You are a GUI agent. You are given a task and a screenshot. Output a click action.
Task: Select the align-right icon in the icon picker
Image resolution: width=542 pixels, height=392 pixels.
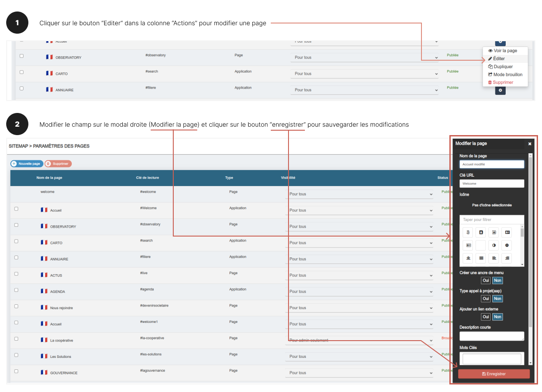click(507, 258)
